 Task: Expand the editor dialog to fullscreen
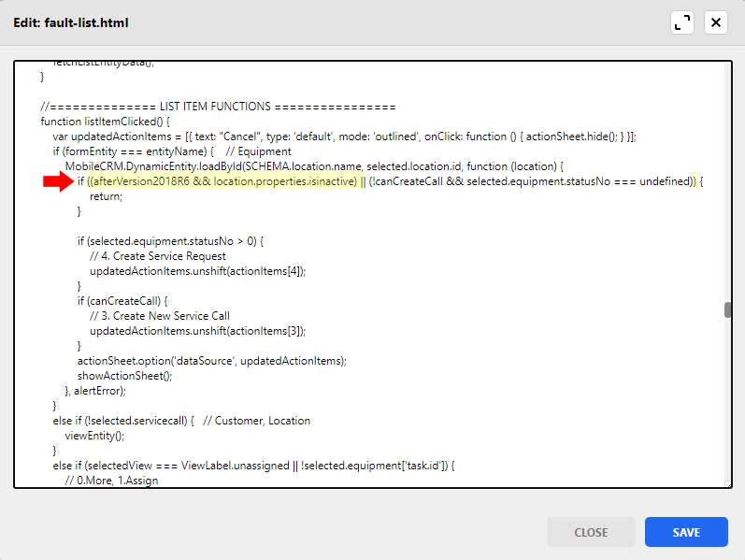[682, 22]
